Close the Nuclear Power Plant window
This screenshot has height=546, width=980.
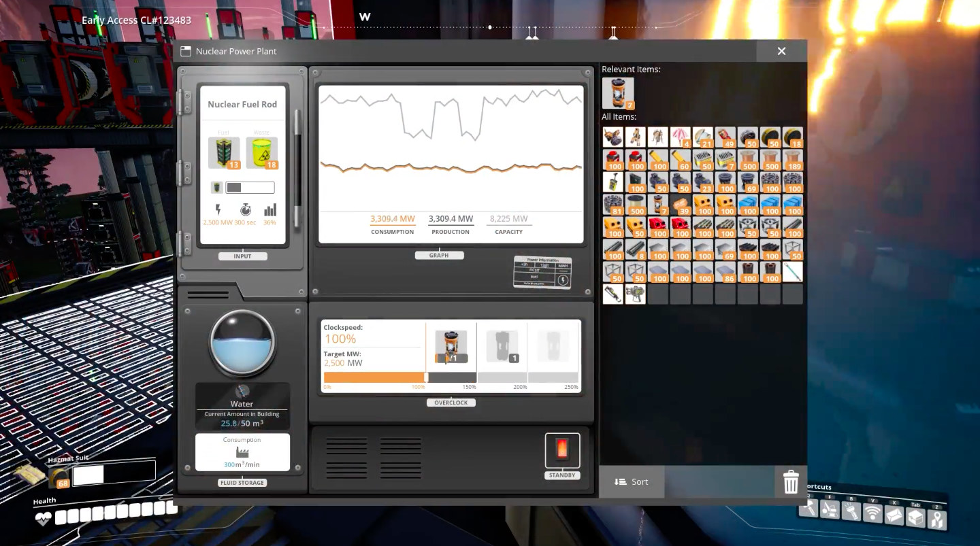(x=781, y=51)
